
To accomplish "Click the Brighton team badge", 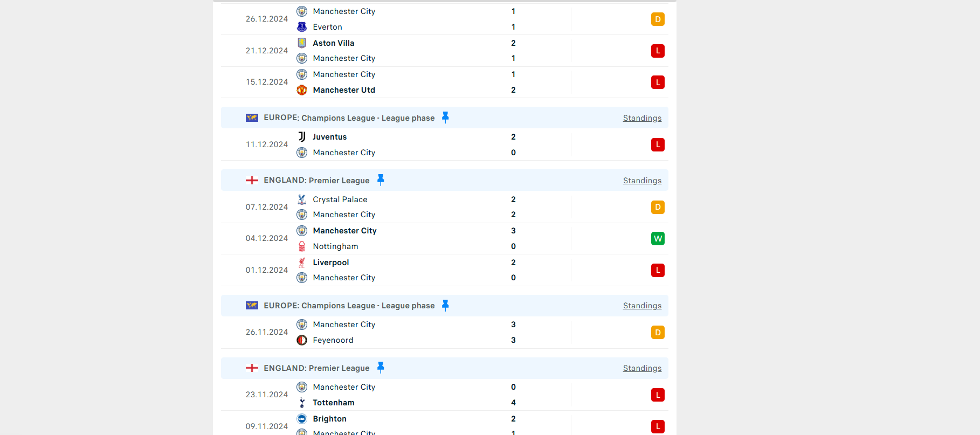I will click(302, 419).
